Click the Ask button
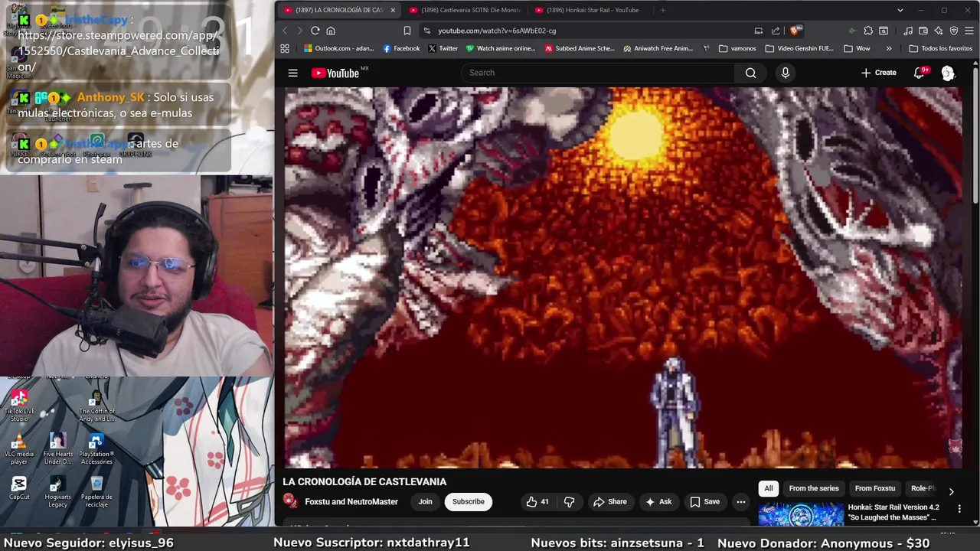 tap(658, 502)
